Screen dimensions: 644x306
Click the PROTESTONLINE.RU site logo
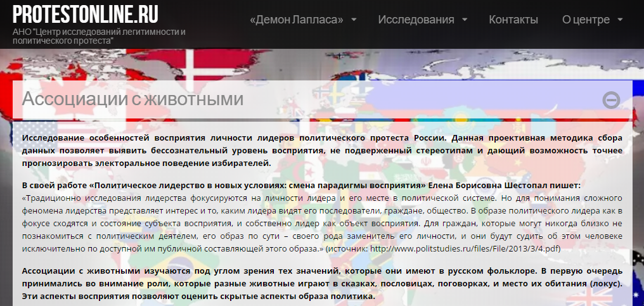click(x=86, y=14)
